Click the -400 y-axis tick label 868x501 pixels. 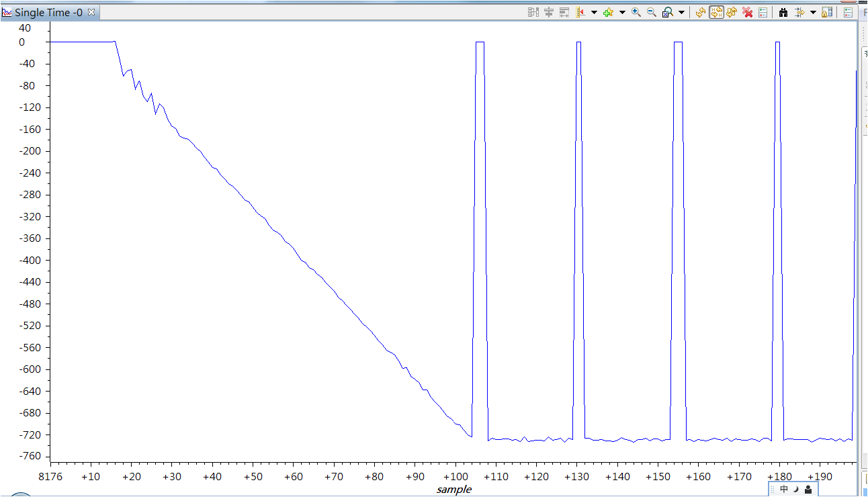(31, 261)
